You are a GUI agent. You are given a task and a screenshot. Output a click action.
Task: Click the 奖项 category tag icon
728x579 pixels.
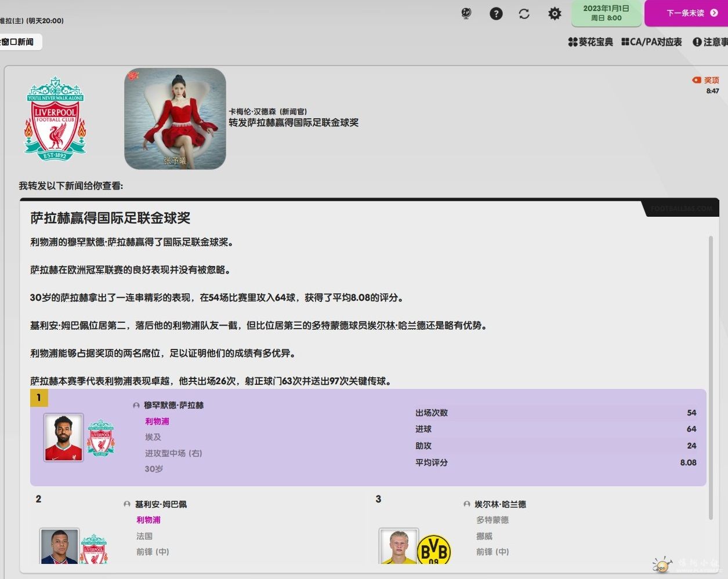point(697,80)
